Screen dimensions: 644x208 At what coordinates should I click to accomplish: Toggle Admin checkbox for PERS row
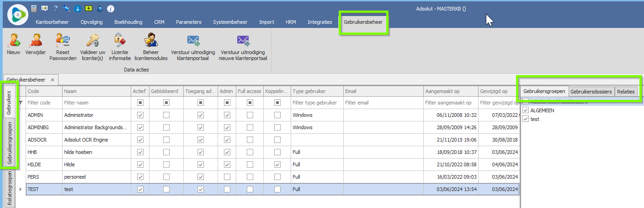227,177
